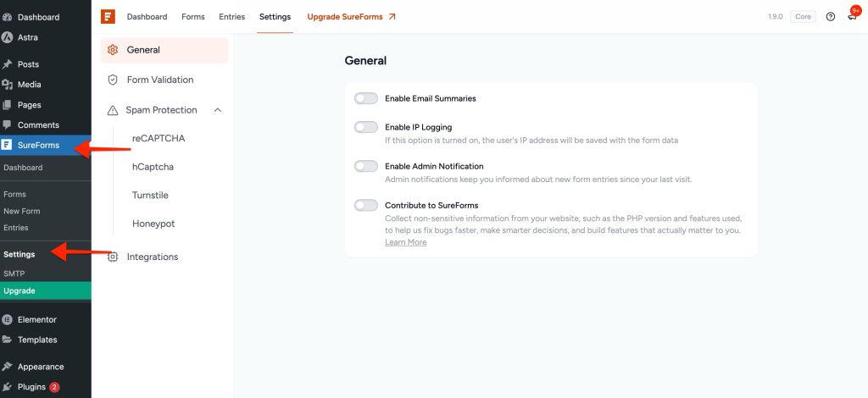The height and width of the screenshot is (398, 868).
Task: Click the Enable Email Summaries label
Action: 430,98
